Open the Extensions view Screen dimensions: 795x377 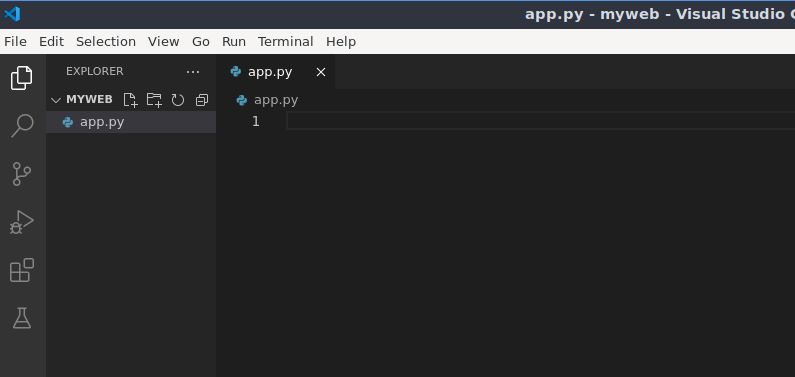coord(22,270)
